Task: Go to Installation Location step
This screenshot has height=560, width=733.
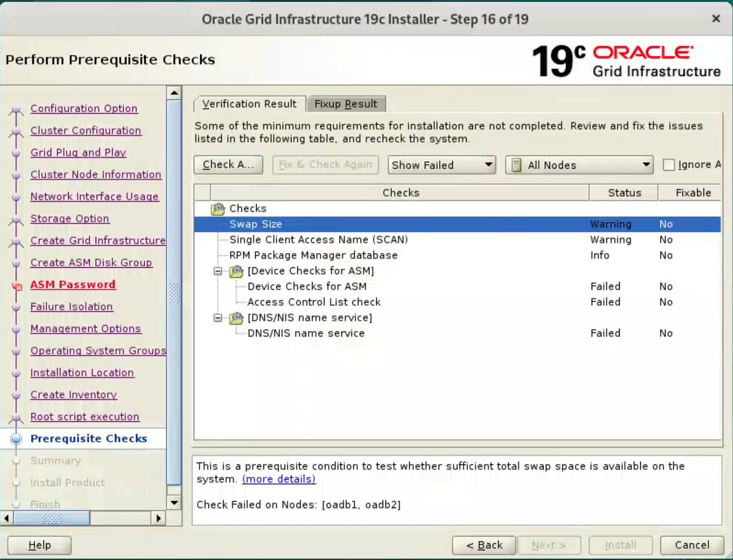Action: 82,373
